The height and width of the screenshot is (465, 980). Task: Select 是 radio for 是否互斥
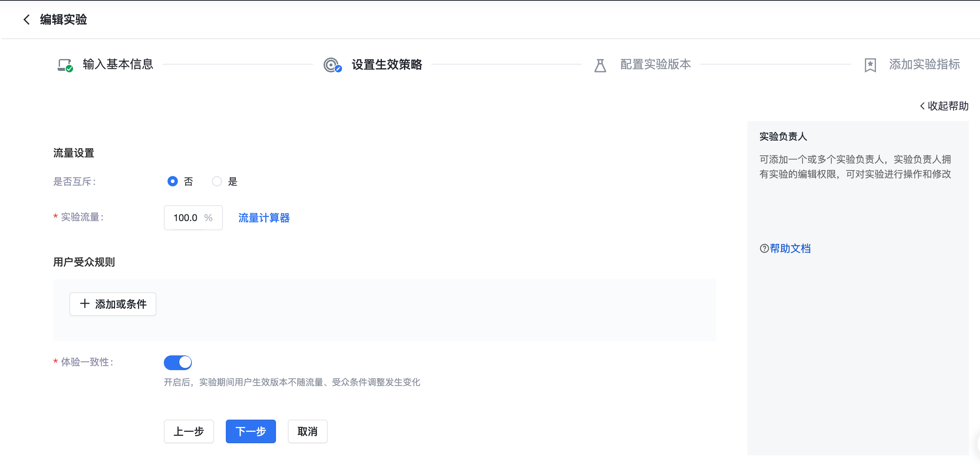click(x=217, y=181)
